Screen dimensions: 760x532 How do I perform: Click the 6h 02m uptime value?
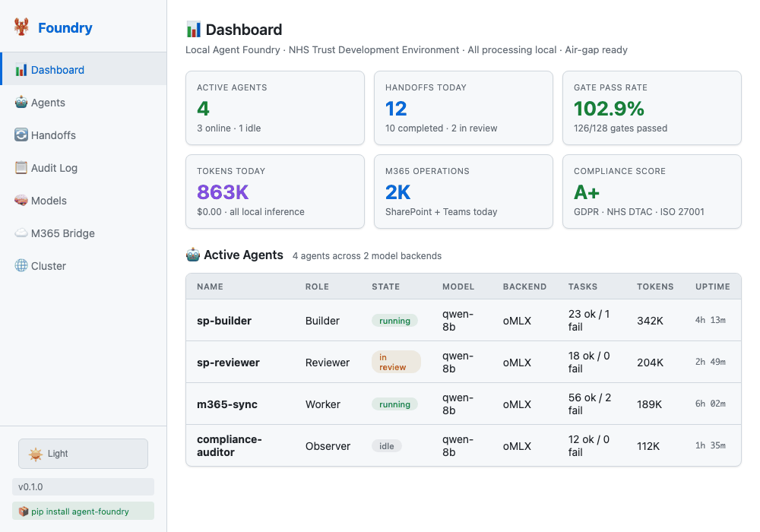710,403
